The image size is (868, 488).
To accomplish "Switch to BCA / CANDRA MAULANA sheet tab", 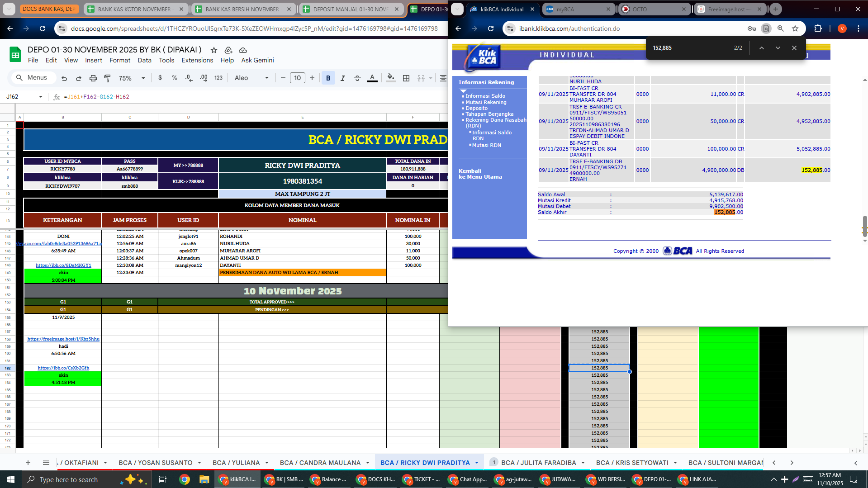I will point(320,463).
